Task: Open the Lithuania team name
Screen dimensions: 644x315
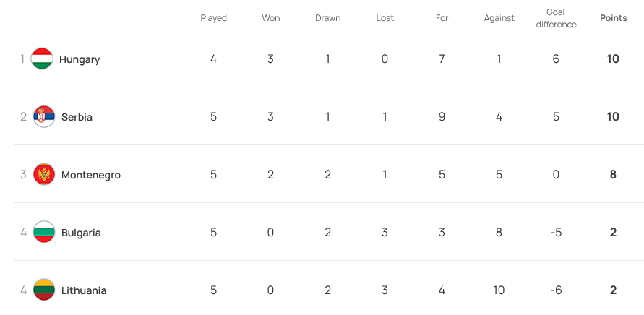Action: [84, 290]
